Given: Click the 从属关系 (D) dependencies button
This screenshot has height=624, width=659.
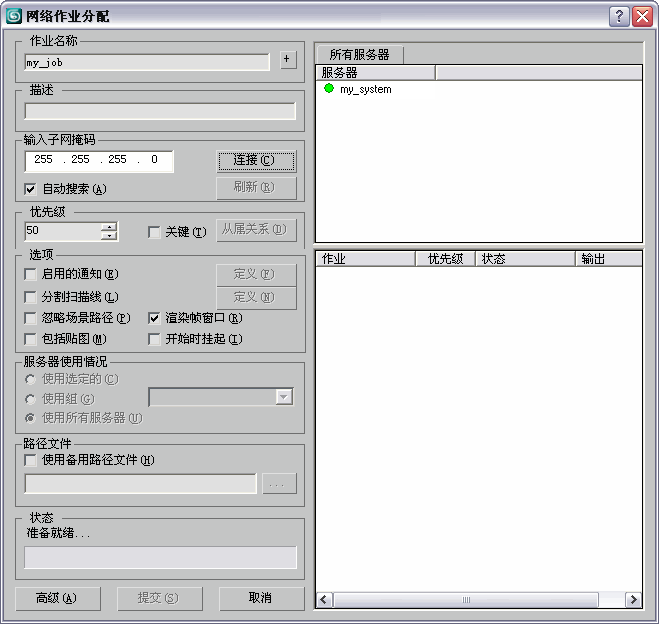Looking at the screenshot, I should click(x=256, y=230).
